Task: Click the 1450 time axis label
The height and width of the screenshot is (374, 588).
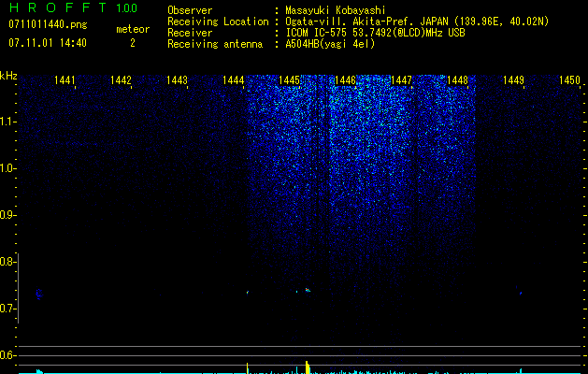Action: (x=569, y=80)
